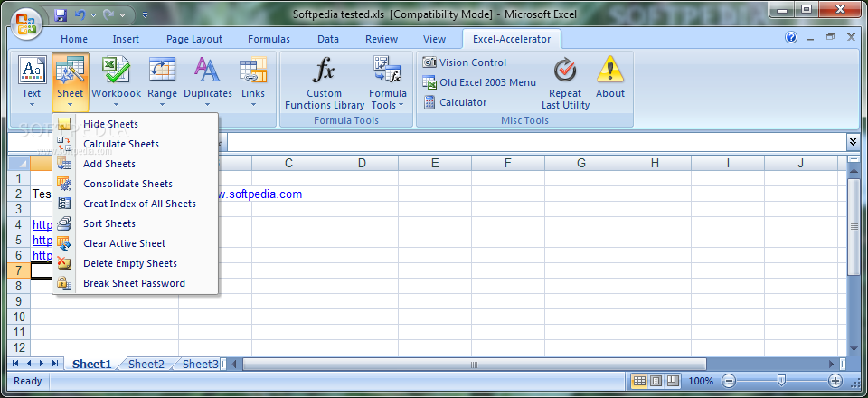
Task: Choose Break Sheet Password
Action: pyautogui.click(x=137, y=283)
